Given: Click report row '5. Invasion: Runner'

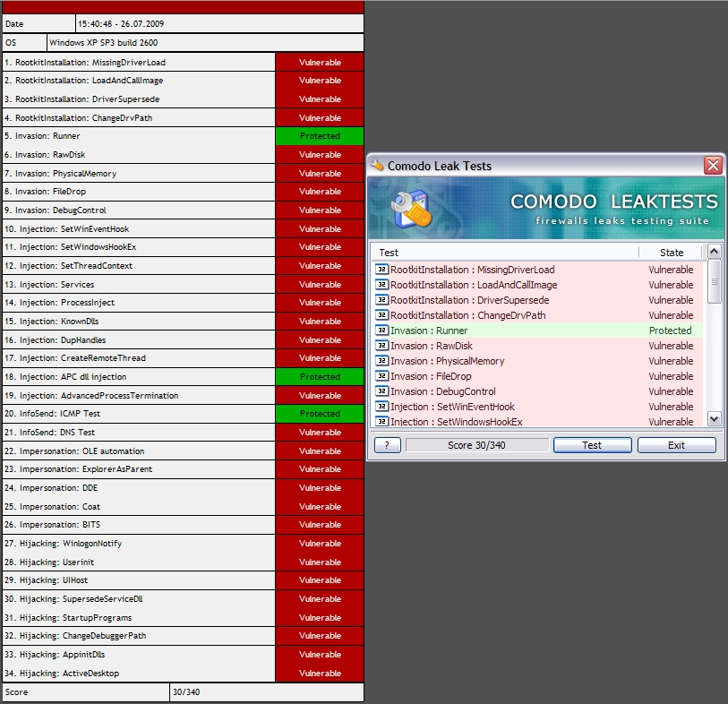Looking at the screenshot, I should (139, 136).
